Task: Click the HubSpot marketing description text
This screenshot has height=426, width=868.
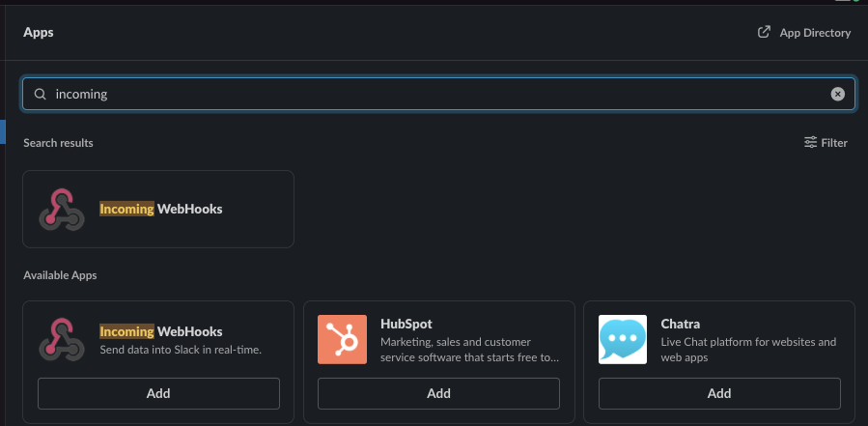Action: point(469,350)
